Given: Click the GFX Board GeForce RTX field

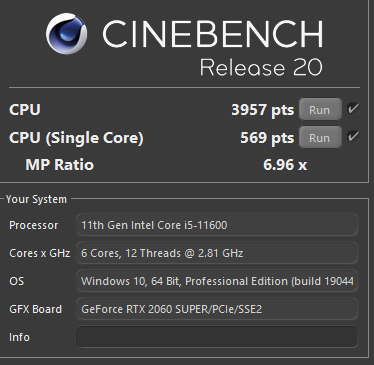Looking at the screenshot, I should point(217,309).
